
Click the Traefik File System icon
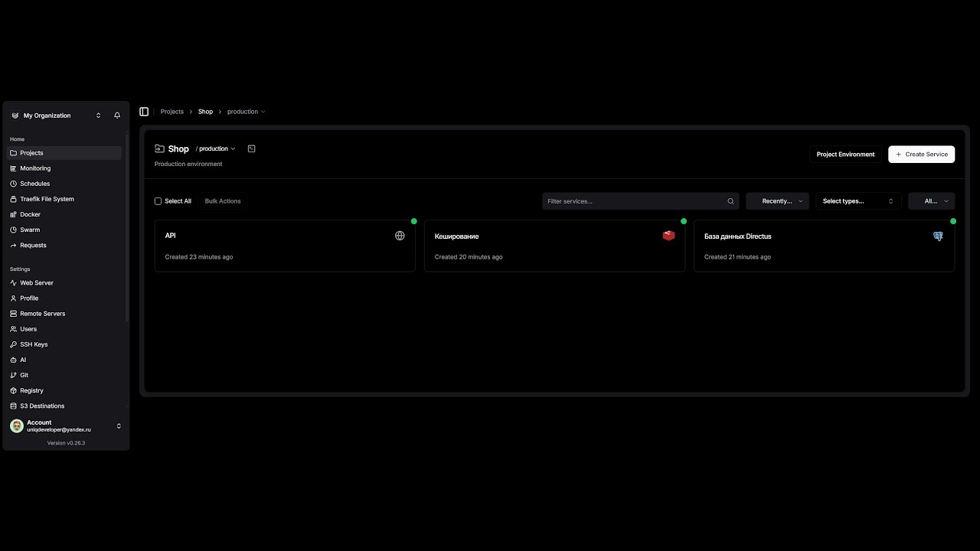(13, 199)
